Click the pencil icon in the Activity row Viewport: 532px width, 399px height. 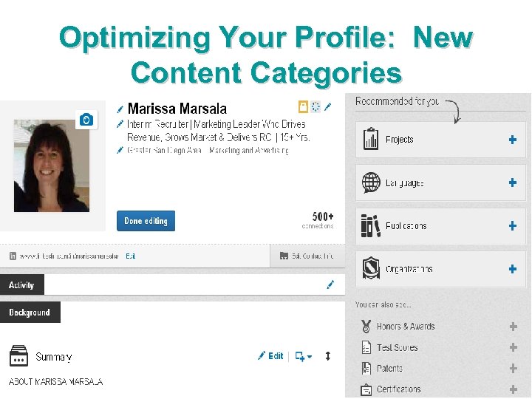point(330,284)
